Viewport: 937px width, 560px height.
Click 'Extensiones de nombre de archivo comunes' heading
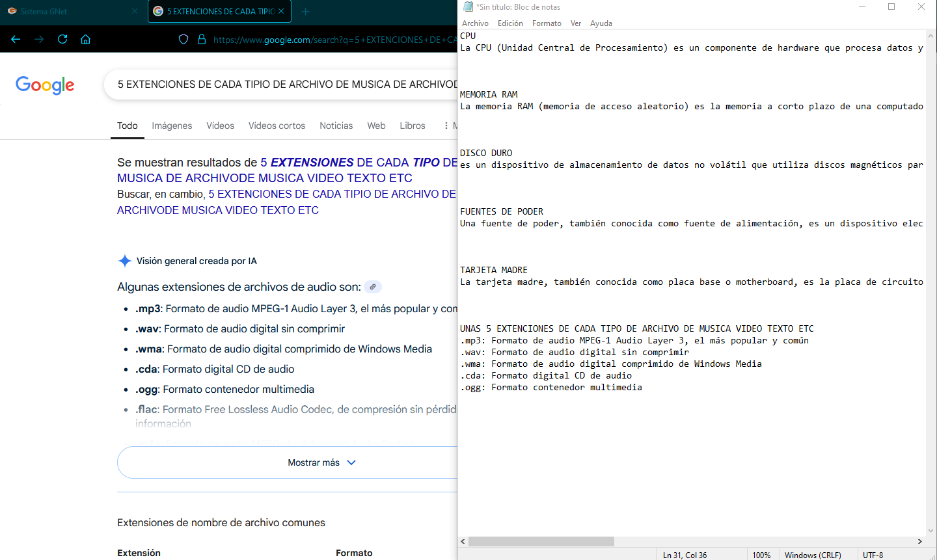click(221, 522)
